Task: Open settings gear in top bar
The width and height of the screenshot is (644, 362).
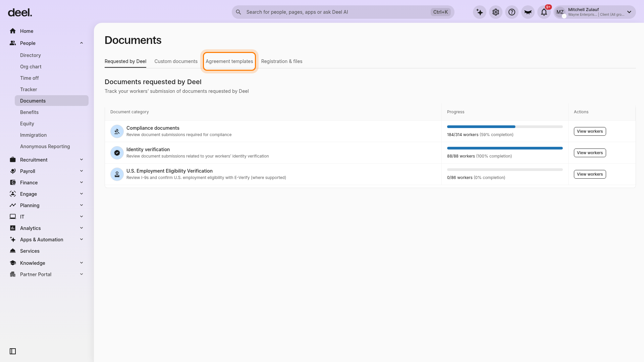Action: point(496,12)
